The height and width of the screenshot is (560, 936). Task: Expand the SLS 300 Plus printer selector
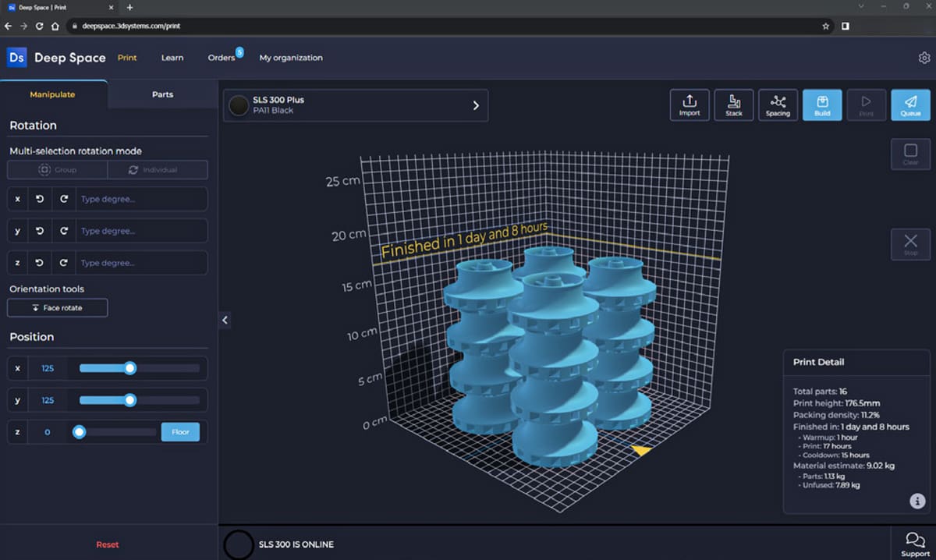(x=356, y=105)
